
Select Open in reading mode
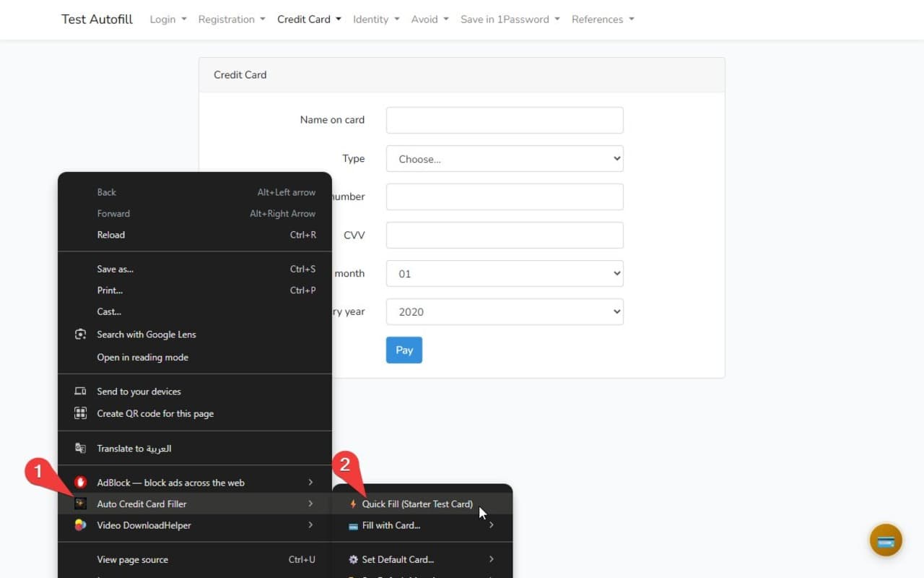point(195,357)
